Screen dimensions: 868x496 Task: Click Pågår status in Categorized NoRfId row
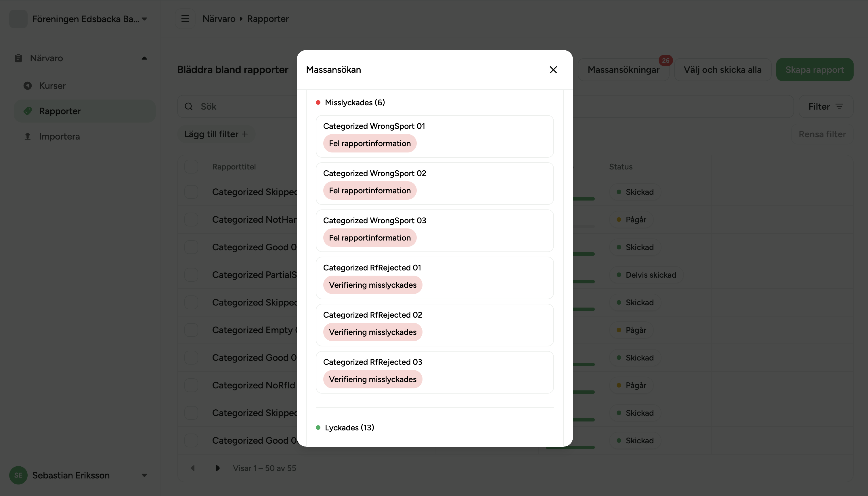tap(631, 385)
